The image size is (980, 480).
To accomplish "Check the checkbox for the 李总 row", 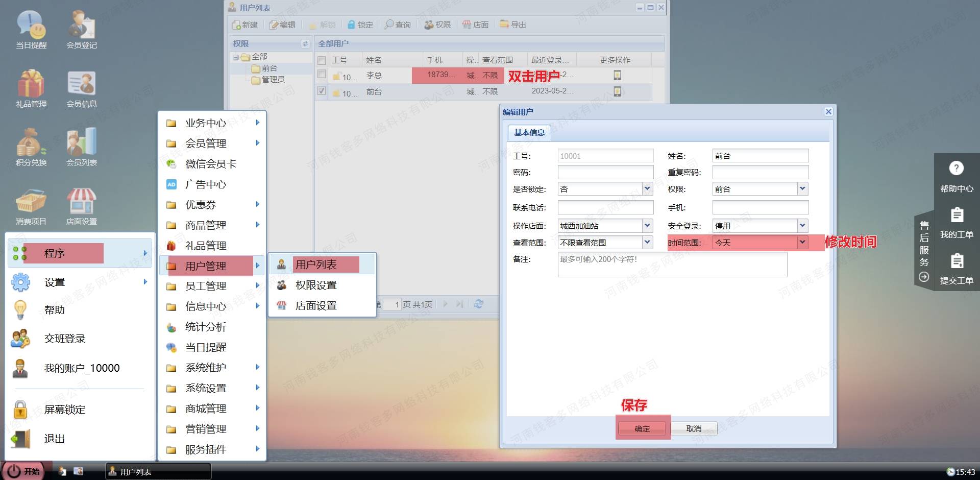I will coord(322,75).
